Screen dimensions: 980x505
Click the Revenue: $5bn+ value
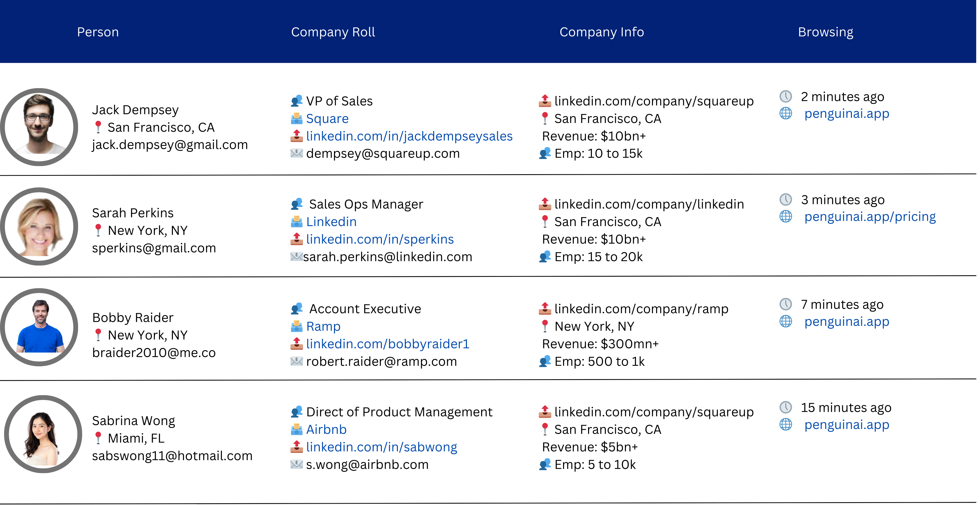(x=590, y=447)
